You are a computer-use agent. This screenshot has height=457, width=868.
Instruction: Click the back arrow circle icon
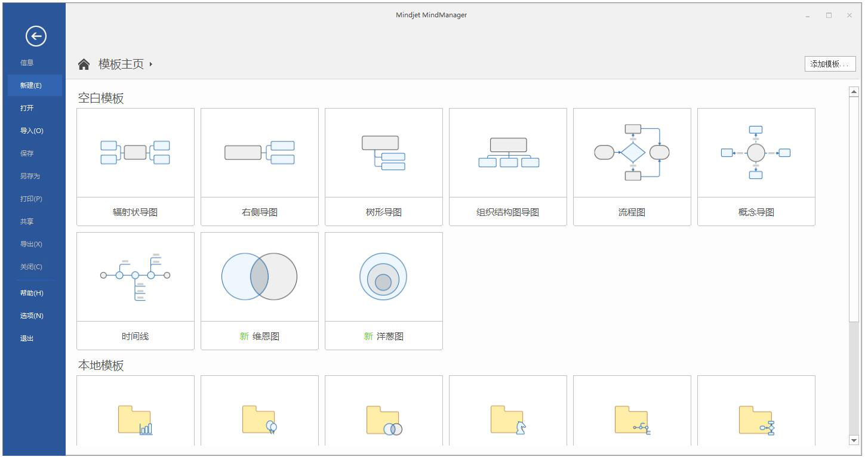tap(36, 36)
